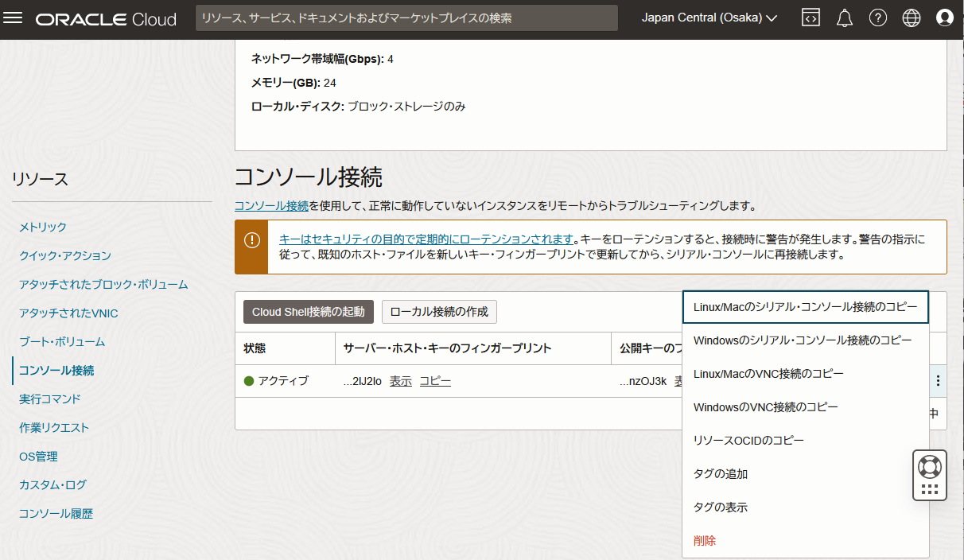Select WindowsのVNC接続のコピー option
The image size is (964, 560).
tap(765, 407)
